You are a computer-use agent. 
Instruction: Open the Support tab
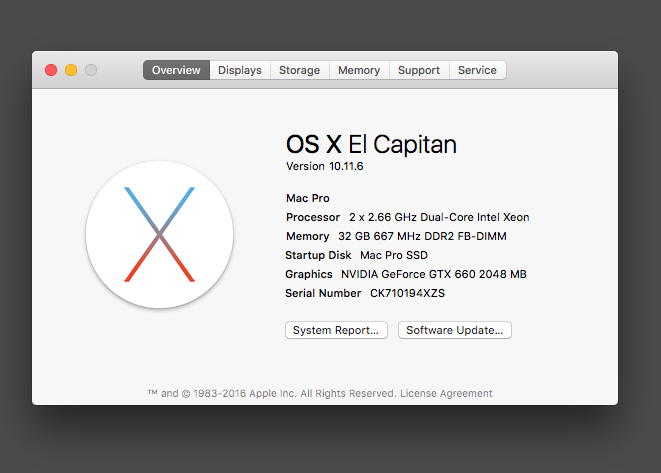pos(419,70)
